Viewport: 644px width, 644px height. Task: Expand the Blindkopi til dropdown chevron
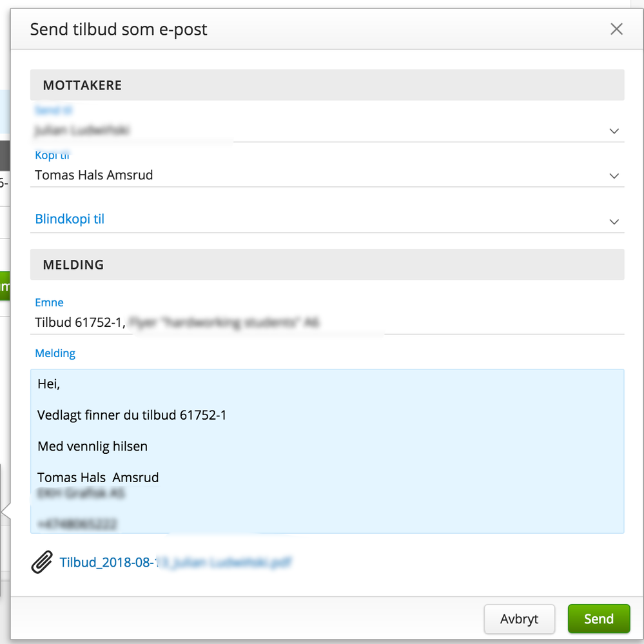[x=614, y=222]
